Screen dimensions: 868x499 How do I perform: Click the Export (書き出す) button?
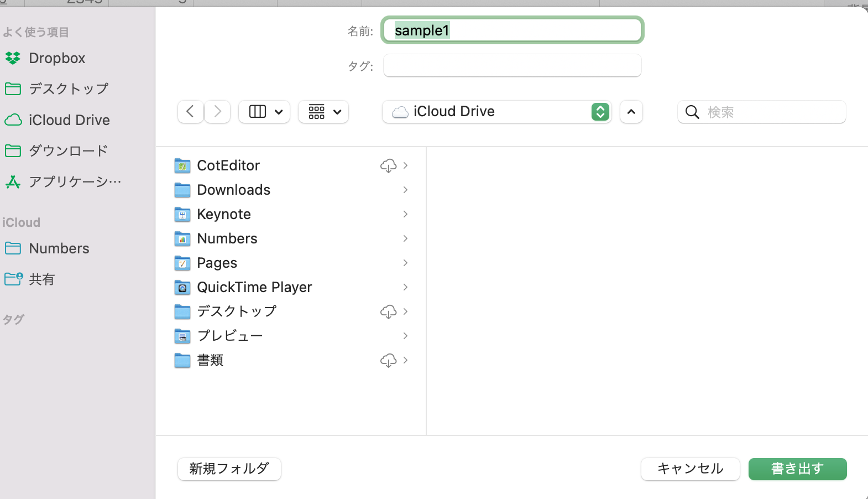(x=797, y=469)
